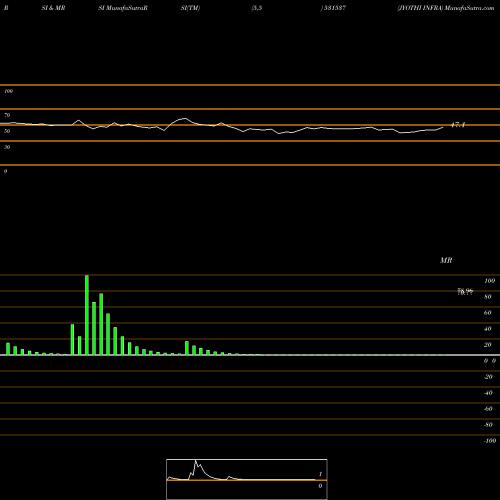The width and height of the screenshot is (500, 500).
Task: Click the 'SI MunafaSutraR' header text
Action: (x=123, y=8)
